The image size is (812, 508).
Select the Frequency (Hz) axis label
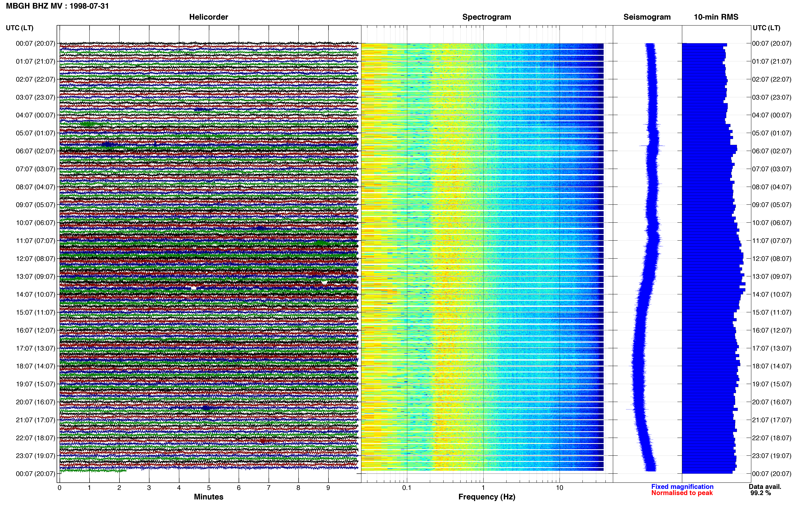tap(487, 497)
